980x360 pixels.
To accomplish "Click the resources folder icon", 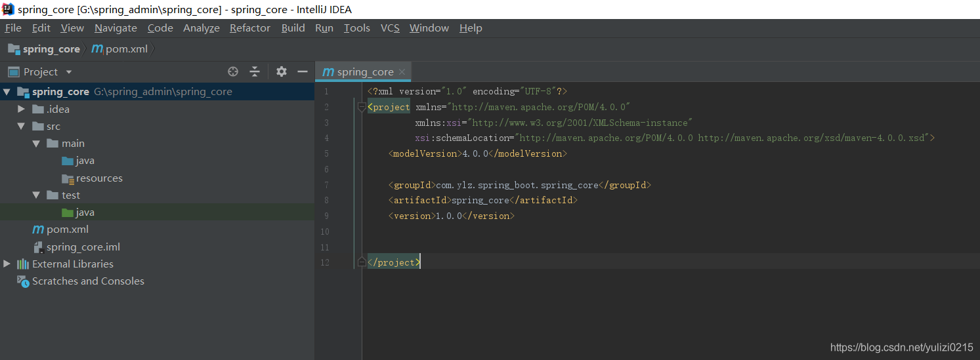I will click(x=68, y=178).
